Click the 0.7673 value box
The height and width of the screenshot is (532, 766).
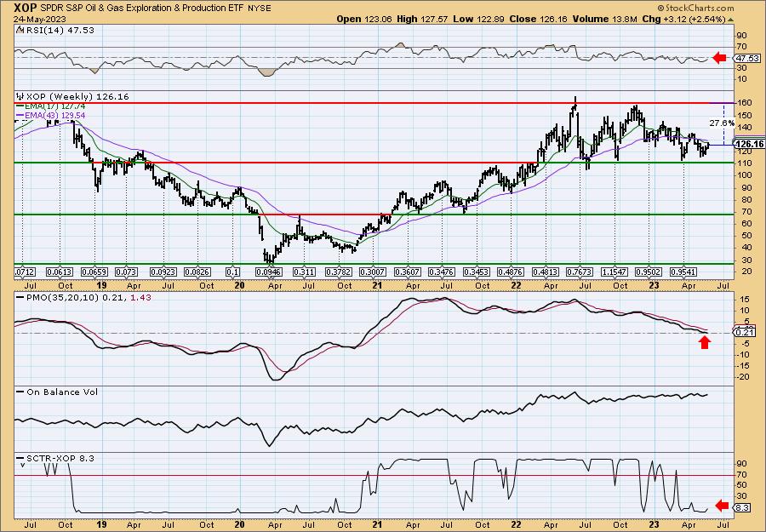(580, 272)
